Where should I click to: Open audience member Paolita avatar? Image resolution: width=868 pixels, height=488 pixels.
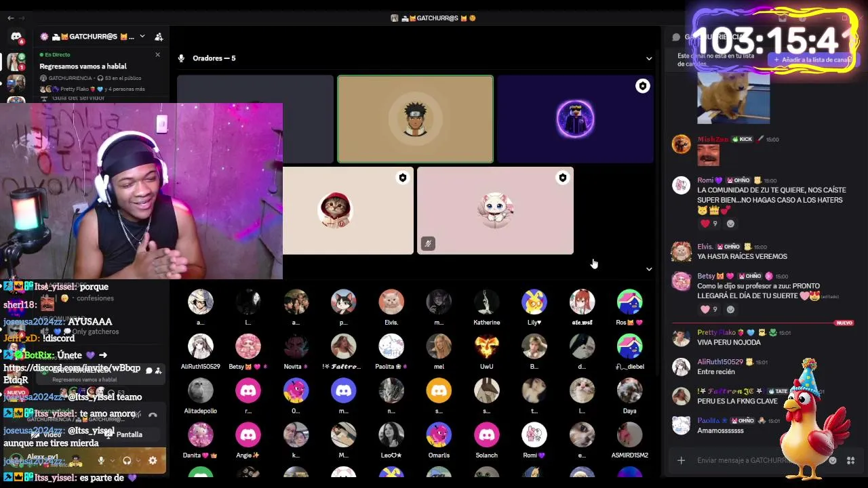(x=391, y=346)
